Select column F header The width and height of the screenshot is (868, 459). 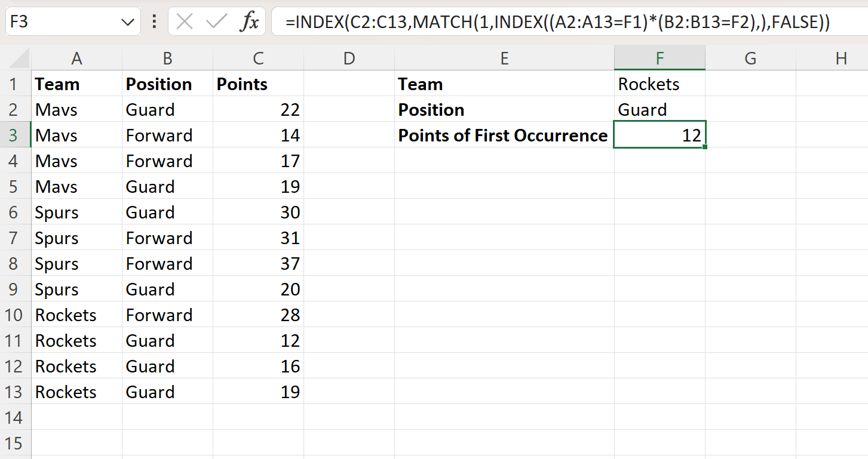[660, 58]
